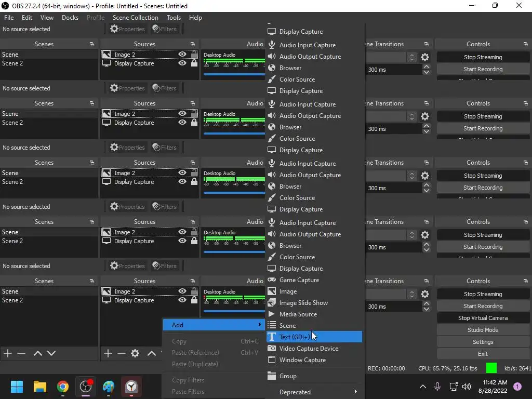Move source up in Sources toolbar
This screenshot has width=532, height=399.
(x=151, y=353)
